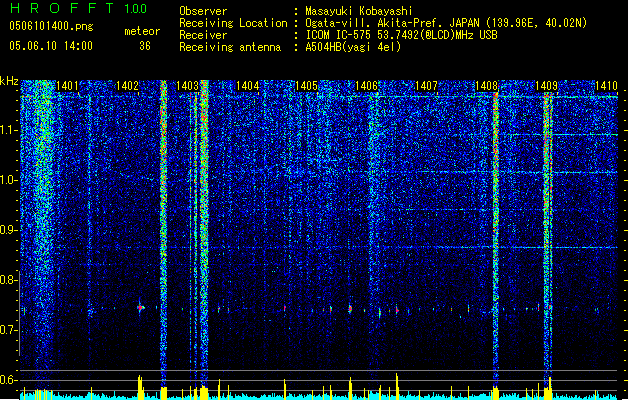Image resolution: width=629 pixels, height=400 pixels.
Task: Click the Receiver label
Action: pyautogui.click(x=203, y=35)
